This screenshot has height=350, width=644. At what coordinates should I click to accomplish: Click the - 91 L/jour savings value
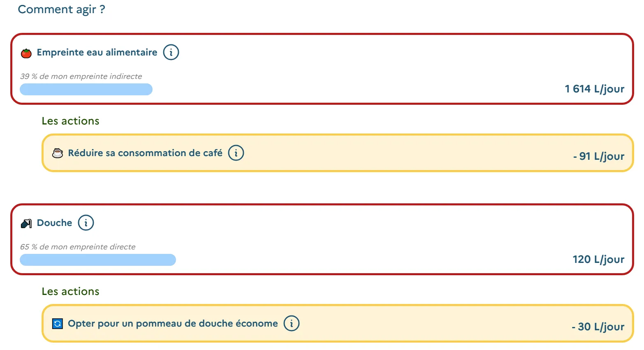598,157
